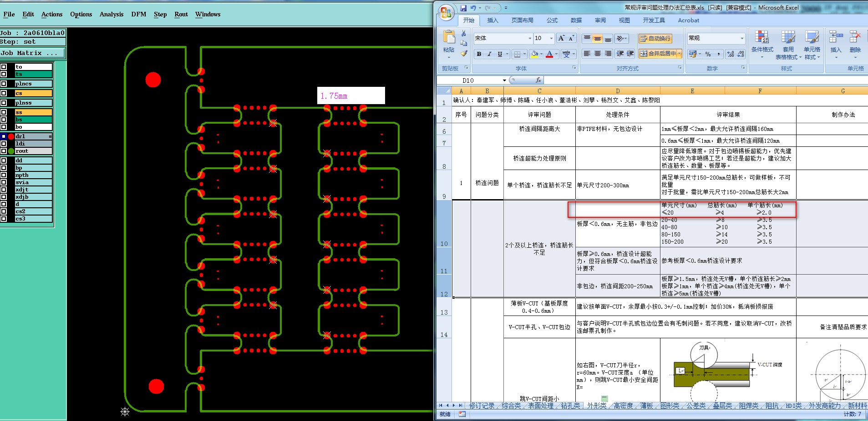Screen dimensions: 868x421
Task: Toggle Italic formatting in Excel
Action: pos(489,54)
